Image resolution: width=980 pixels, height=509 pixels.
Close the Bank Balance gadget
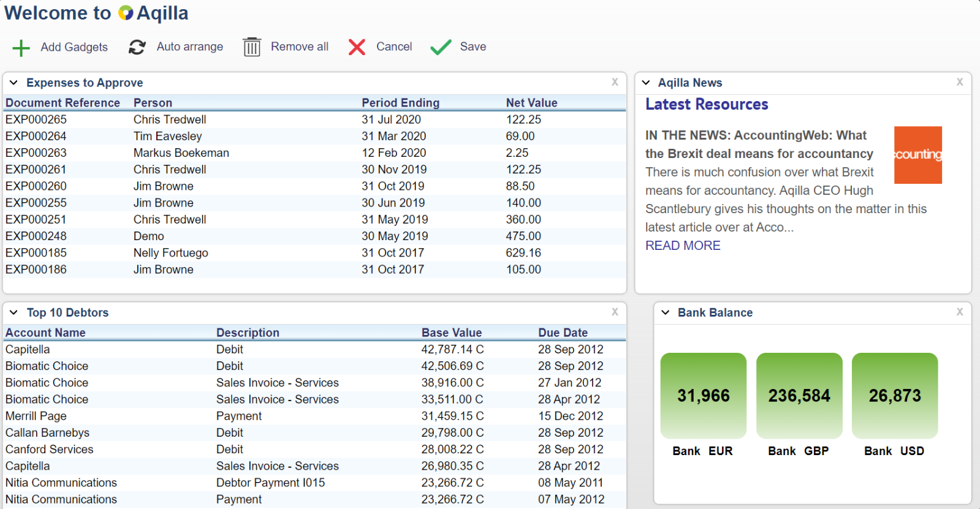(x=960, y=312)
